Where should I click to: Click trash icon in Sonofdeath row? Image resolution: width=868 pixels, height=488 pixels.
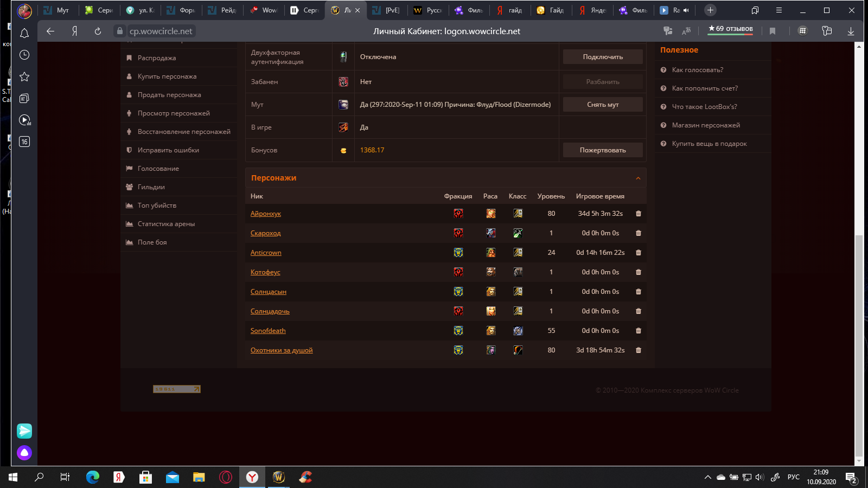pos(638,331)
